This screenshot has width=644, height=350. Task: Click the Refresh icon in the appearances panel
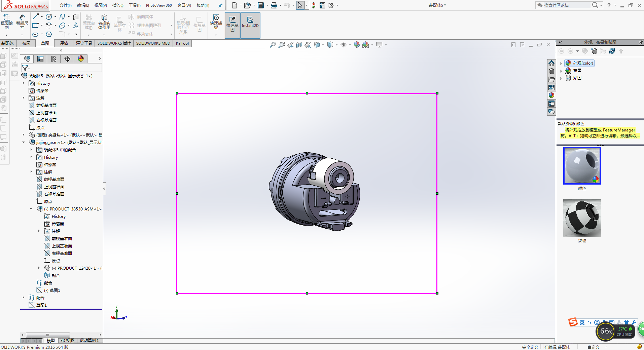pyautogui.click(x=612, y=51)
